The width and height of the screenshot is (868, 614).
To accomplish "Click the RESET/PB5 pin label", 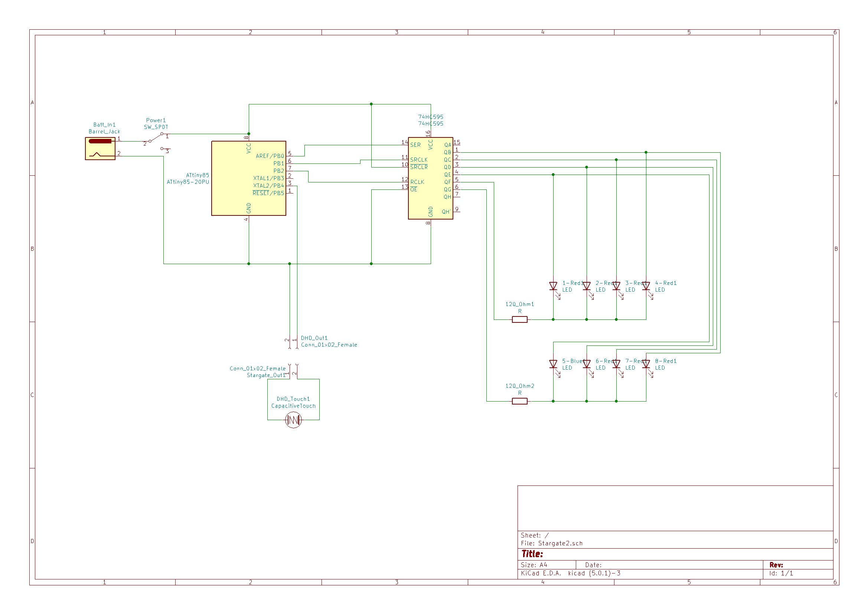I will pos(268,193).
